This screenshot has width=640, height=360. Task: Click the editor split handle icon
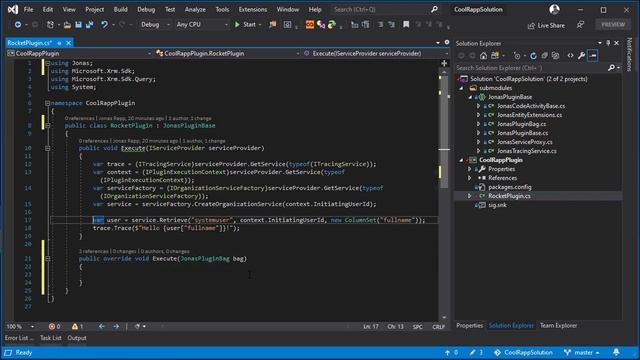444,63
